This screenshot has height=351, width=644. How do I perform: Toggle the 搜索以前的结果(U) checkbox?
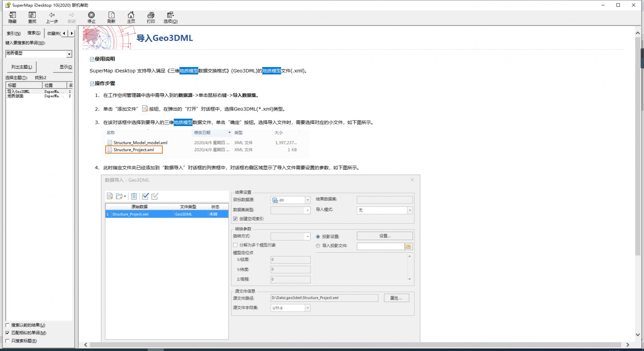coord(7,325)
